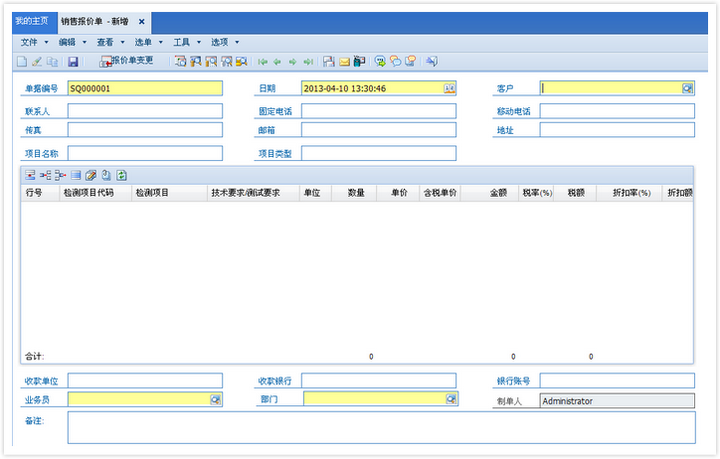The height and width of the screenshot is (459, 720).
Task: Click into the 收款银行 input field
Action: [379, 381]
